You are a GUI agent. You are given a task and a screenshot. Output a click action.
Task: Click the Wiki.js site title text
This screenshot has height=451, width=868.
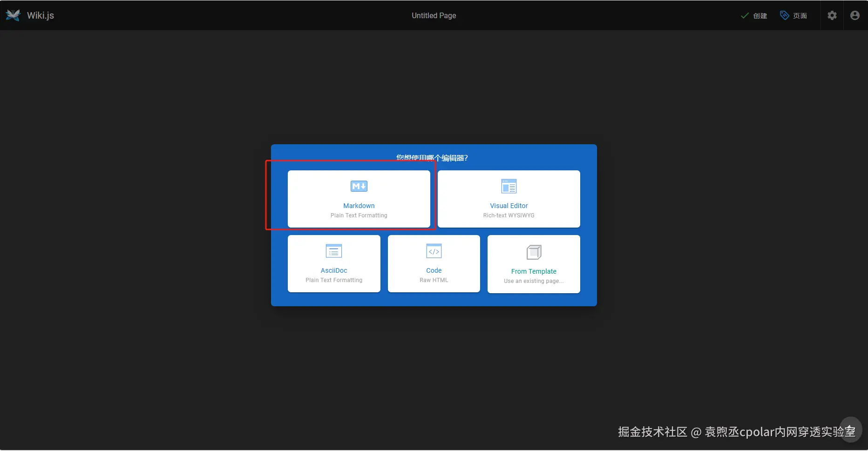point(41,15)
